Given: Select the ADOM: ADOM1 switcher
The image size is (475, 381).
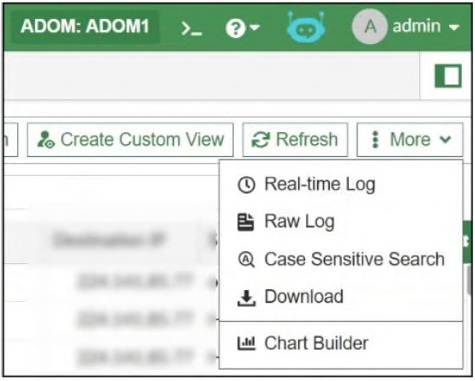Looking at the screenshot, I should 85,26.
